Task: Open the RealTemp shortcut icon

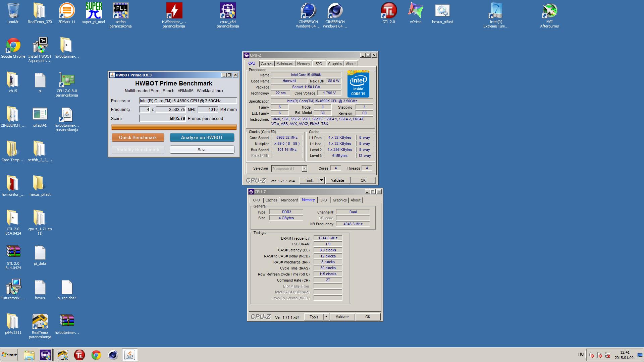Action: click(40, 321)
